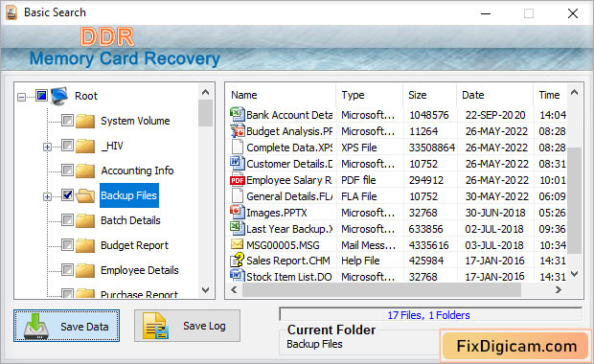
Task: Select the Backup Files tree item
Action: pyautogui.click(x=128, y=195)
